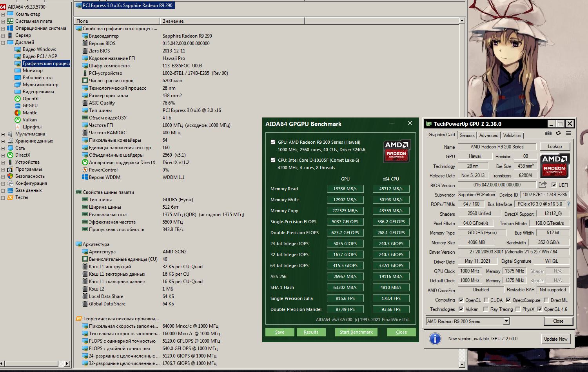This screenshot has height=372, width=588.
Task: Click the База данных icon
Action: pos(10,190)
